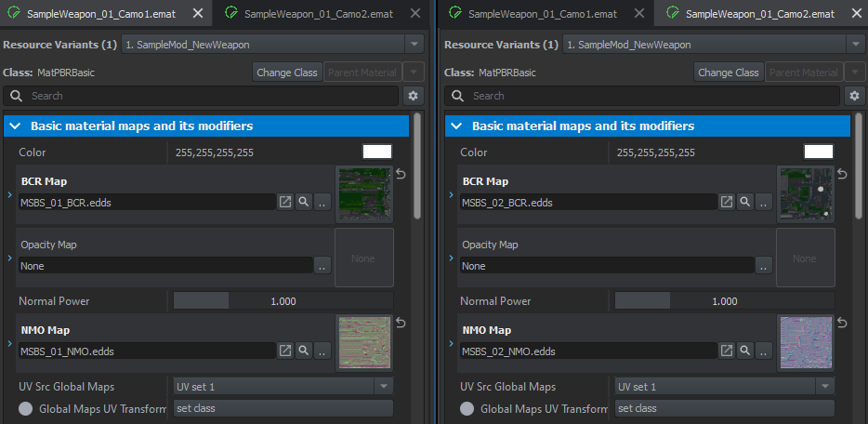Click the Search field in the left panel
868x424 pixels.
point(204,96)
